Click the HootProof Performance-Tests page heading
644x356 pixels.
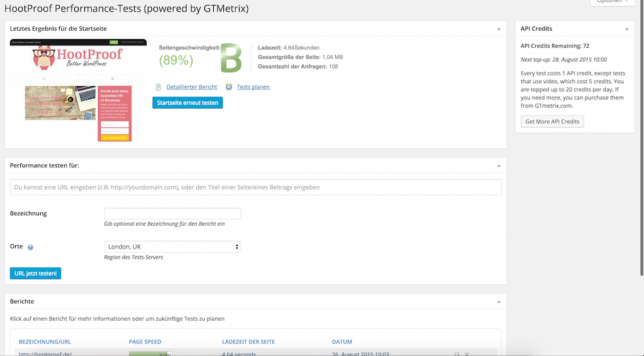(126, 8)
